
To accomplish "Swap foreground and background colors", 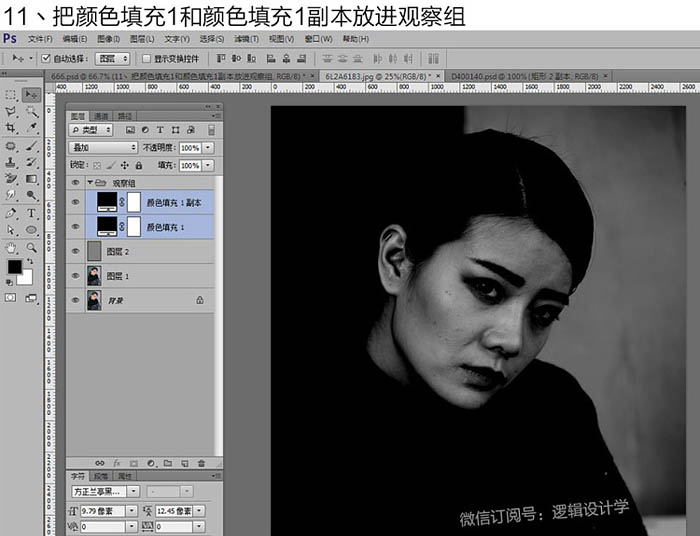I will [30, 262].
